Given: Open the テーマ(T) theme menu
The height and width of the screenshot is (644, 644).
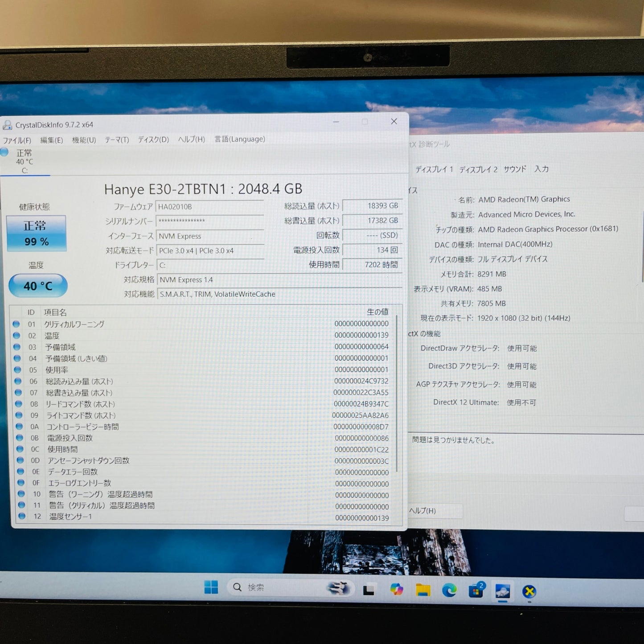Looking at the screenshot, I should click(117, 139).
